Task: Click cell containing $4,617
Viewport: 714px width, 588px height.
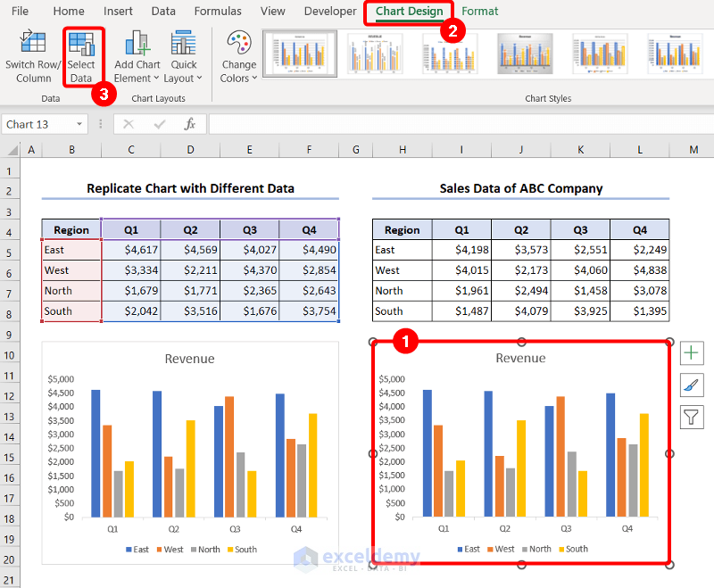Action: (131, 250)
